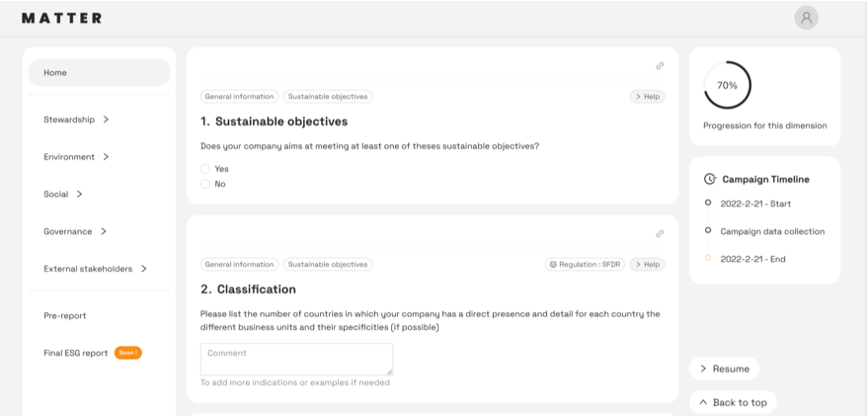Click the Regulation : SFDR tag
868x416 pixels.
pyautogui.click(x=585, y=265)
